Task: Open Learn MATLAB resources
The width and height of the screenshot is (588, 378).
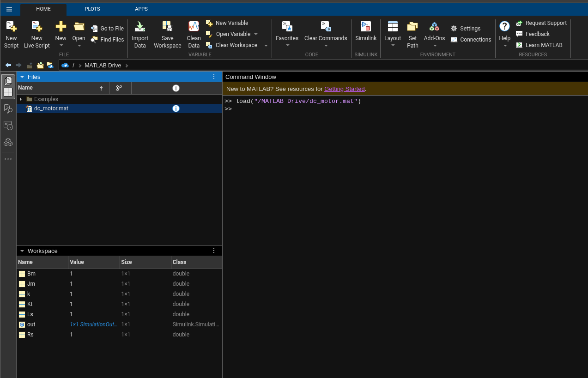Action: (x=539, y=45)
